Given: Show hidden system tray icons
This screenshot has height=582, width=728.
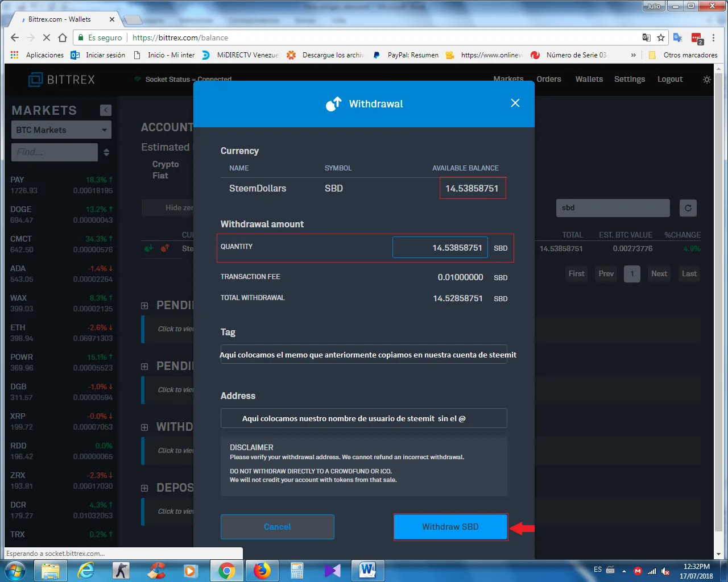Looking at the screenshot, I should point(624,571).
